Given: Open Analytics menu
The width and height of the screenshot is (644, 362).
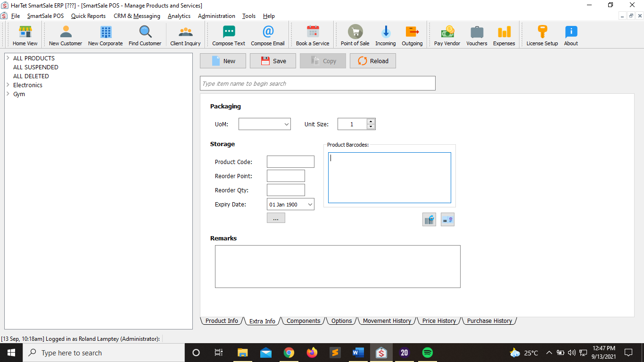Looking at the screenshot, I should (x=179, y=16).
